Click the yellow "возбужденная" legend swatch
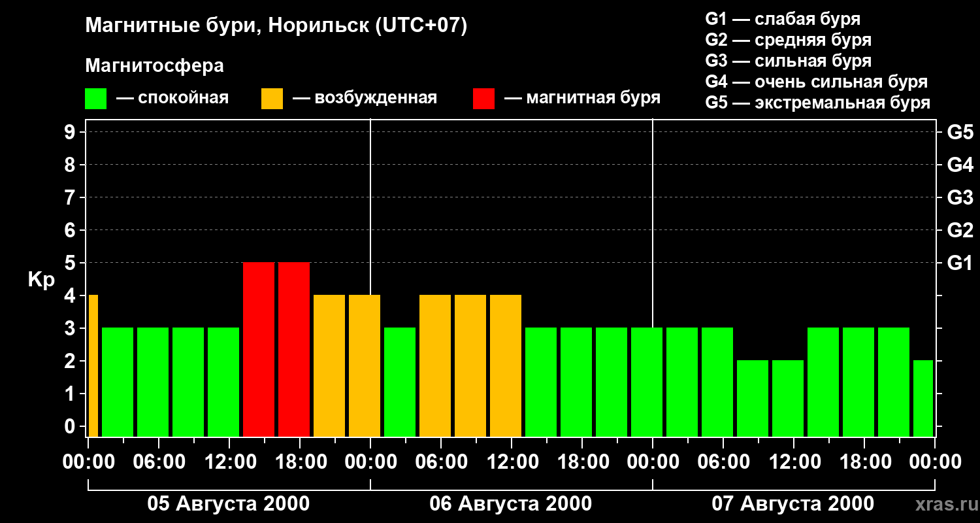980x523 pixels. [x=272, y=99]
